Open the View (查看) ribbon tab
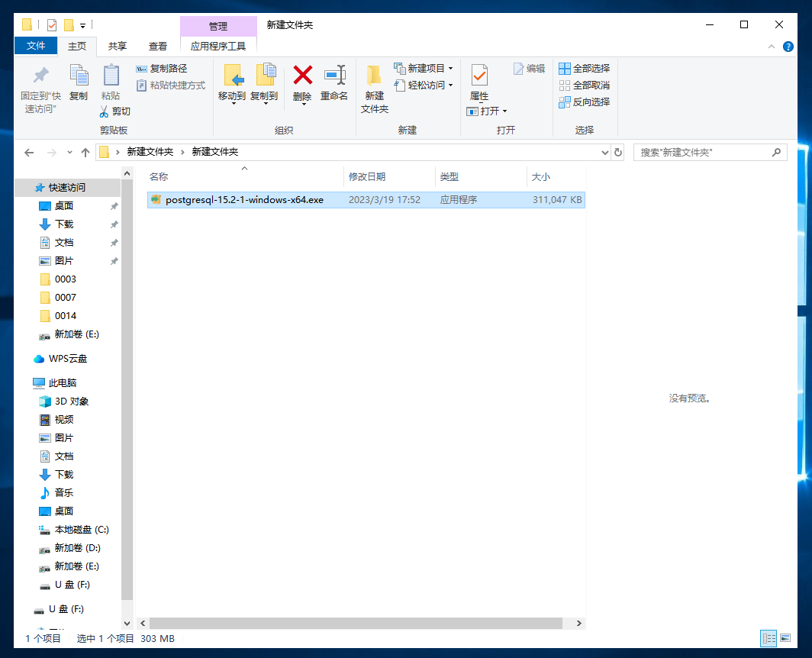The width and height of the screenshot is (812, 658). click(158, 47)
